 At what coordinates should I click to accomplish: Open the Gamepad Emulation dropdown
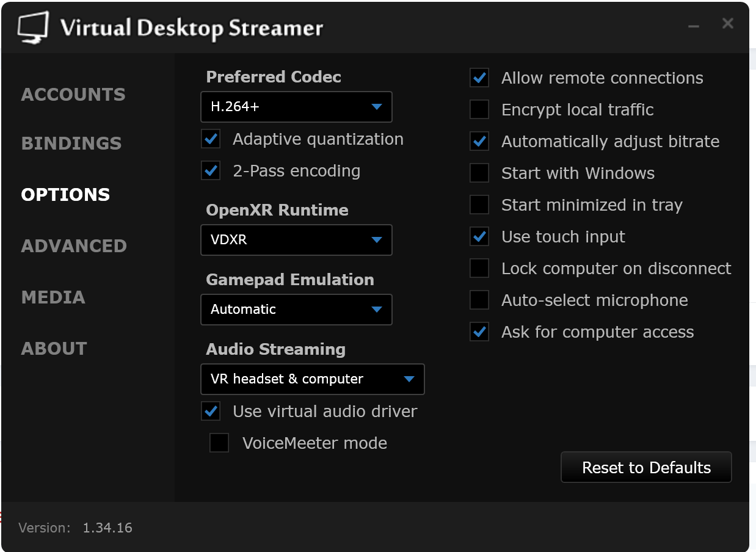tap(296, 310)
